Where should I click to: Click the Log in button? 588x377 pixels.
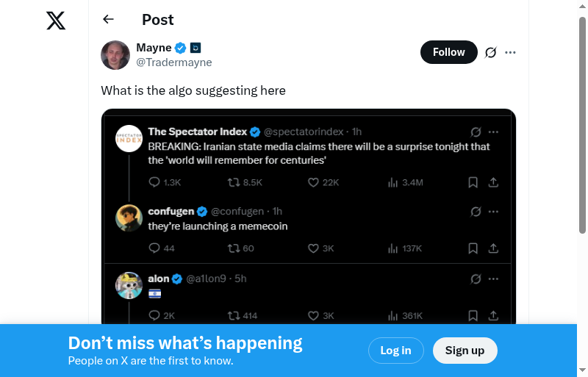click(x=395, y=351)
